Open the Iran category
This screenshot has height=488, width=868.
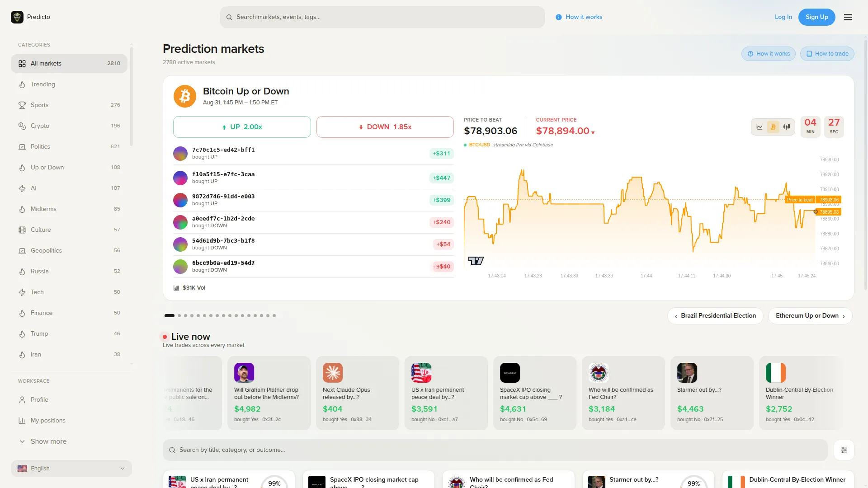click(69, 355)
